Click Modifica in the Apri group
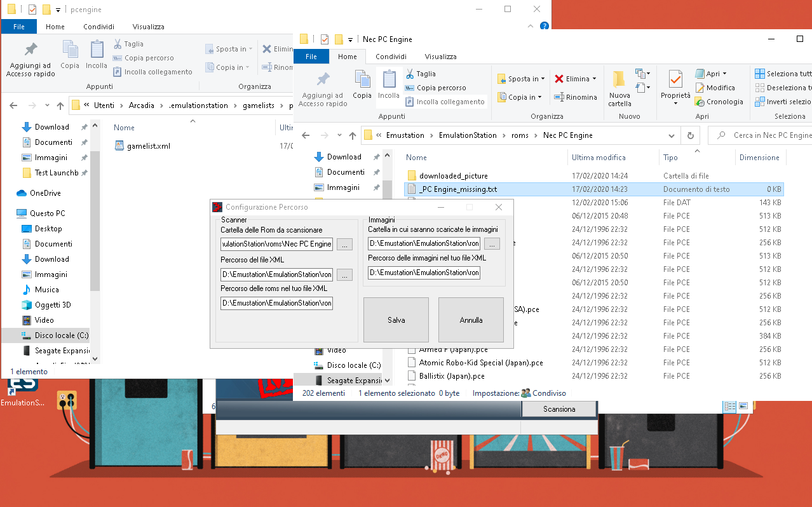This screenshot has width=812, height=507. [x=715, y=88]
